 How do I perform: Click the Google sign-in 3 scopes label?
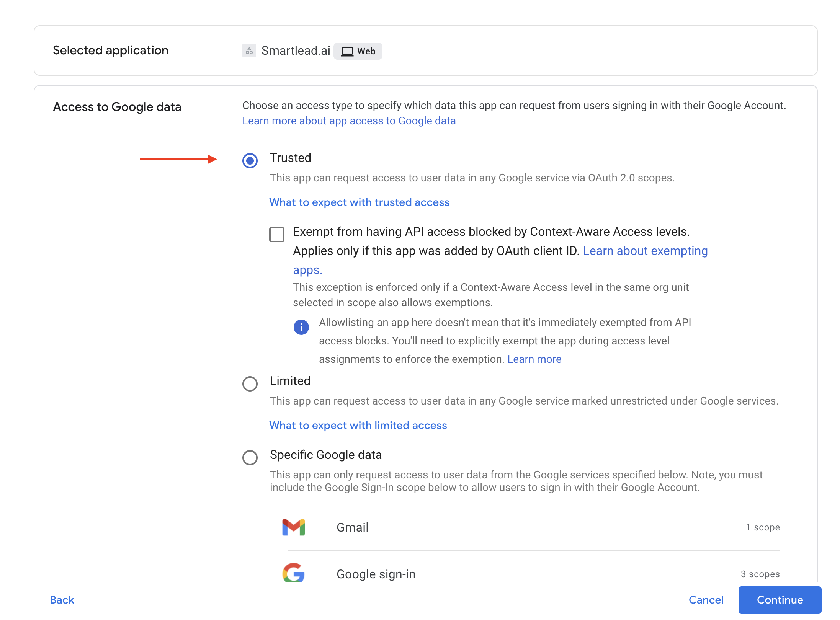click(x=760, y=574)
